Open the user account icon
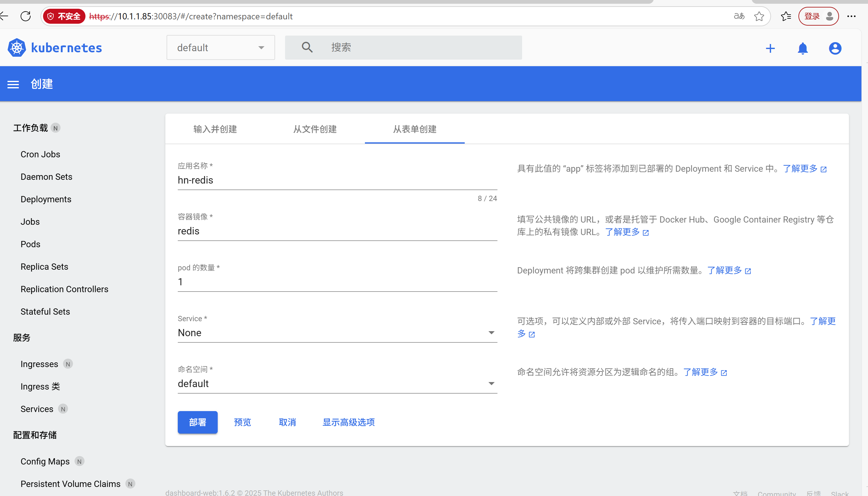 click(835, 48)
